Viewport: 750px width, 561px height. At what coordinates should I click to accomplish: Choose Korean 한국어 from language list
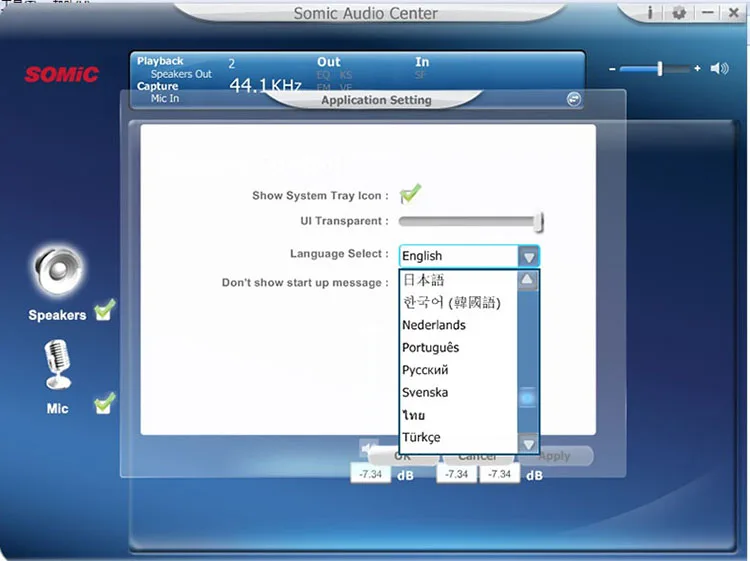[x=459, y=302]
